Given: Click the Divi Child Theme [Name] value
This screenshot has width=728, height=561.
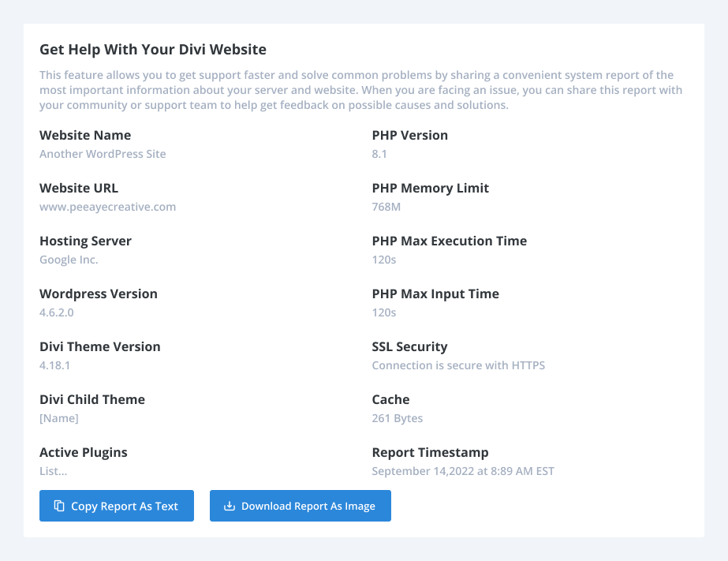Looking at the screenshot, I should 59,418.
